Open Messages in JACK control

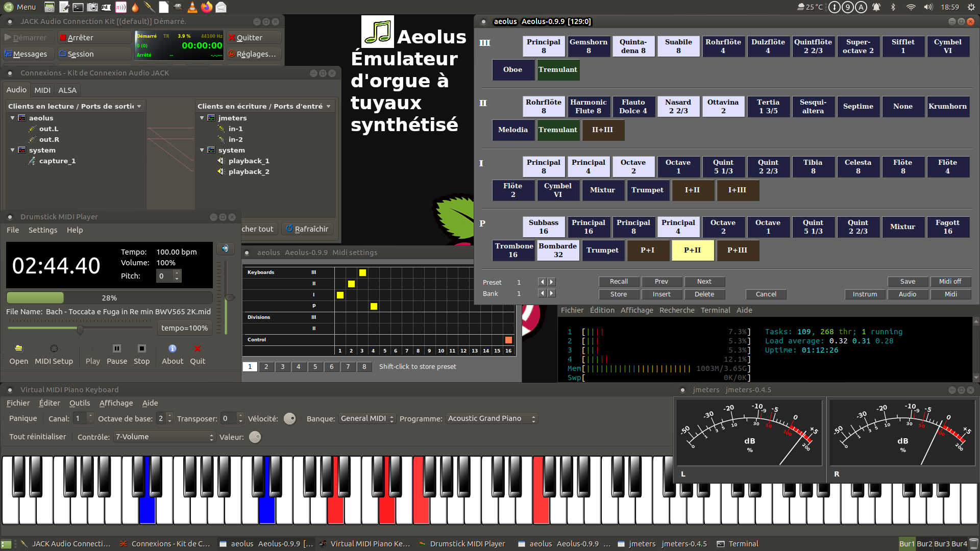click(x=28, y=54)
